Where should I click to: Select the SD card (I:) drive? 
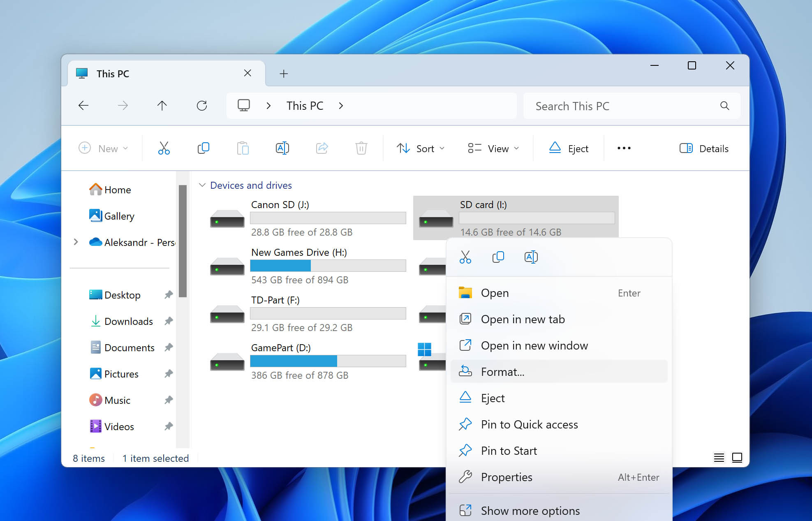point(516,218)
